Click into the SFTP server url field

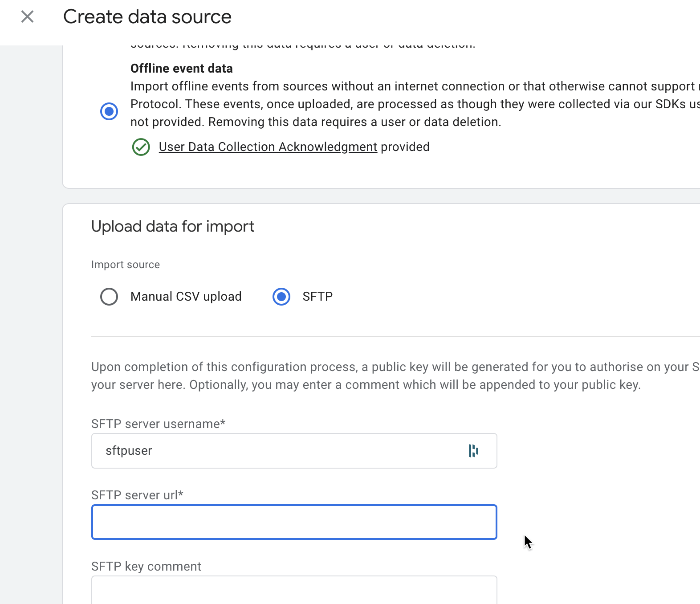click(x=294, y=522)
